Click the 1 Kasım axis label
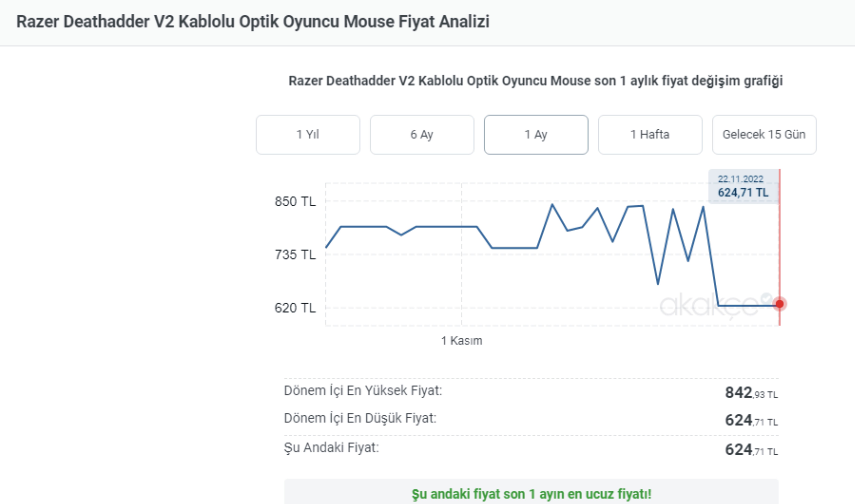This screenshot has height=504, width=855. click(x=462, y=341)
